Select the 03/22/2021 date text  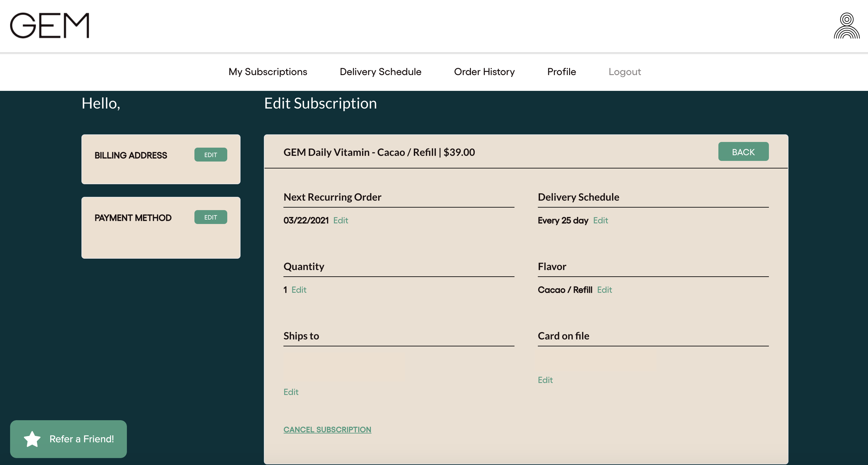point(306,220)
